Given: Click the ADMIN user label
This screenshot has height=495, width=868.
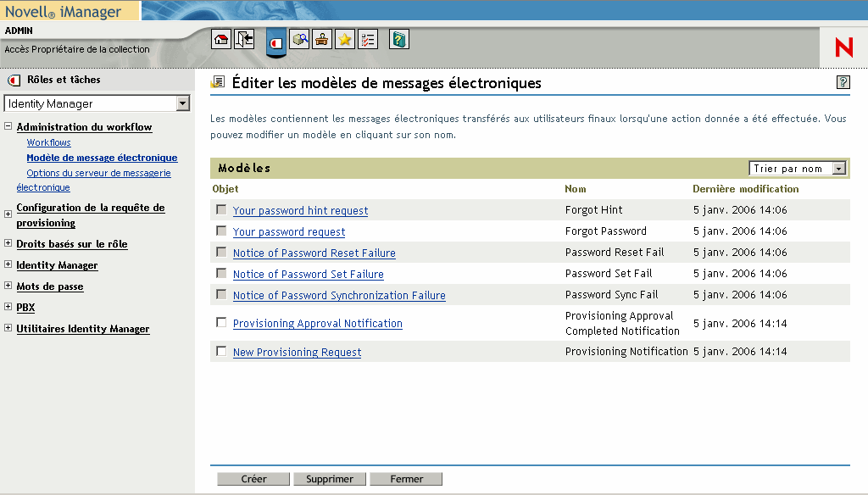Looking at the screenshot, I should 19,31.
